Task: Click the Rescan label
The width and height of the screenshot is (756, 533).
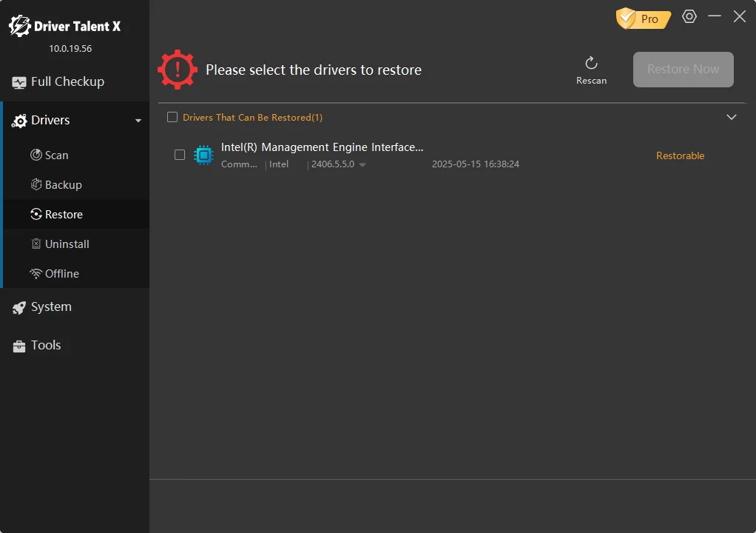Action: pos(592,81)
